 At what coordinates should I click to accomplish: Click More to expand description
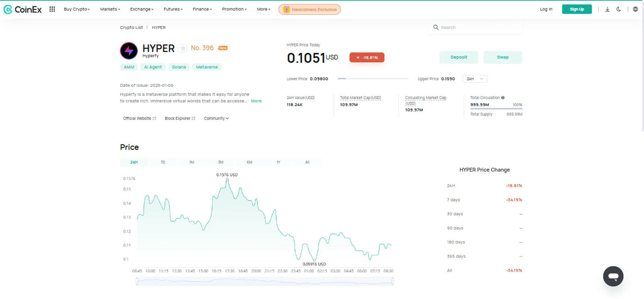[x=256, y=101]
